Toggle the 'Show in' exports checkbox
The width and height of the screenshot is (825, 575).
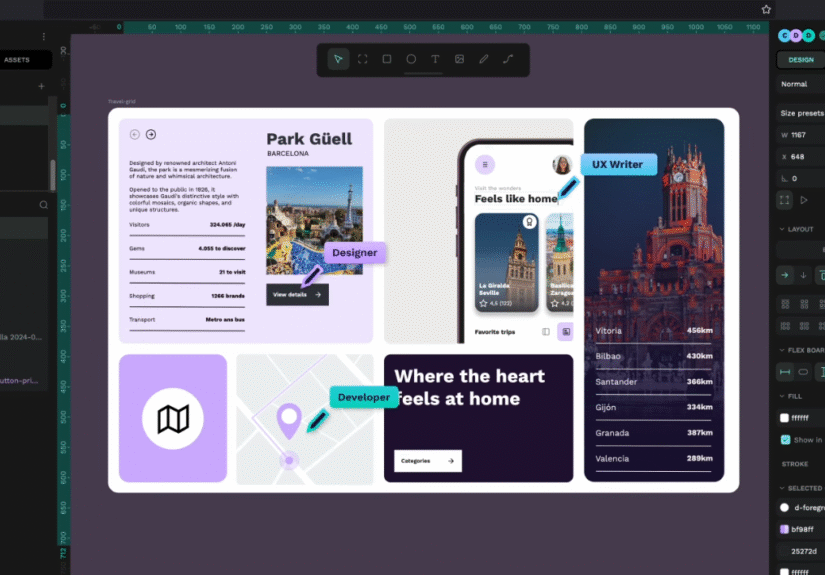click(x=785, y=440)
